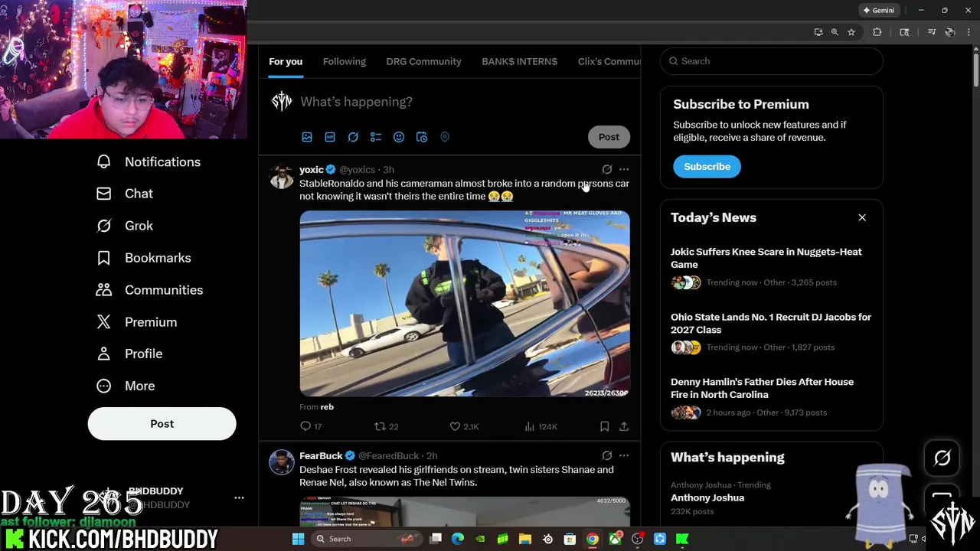Open Denny Hamlin's father news story
This screenshot has height=551, width=980.
tap(772, 397)
